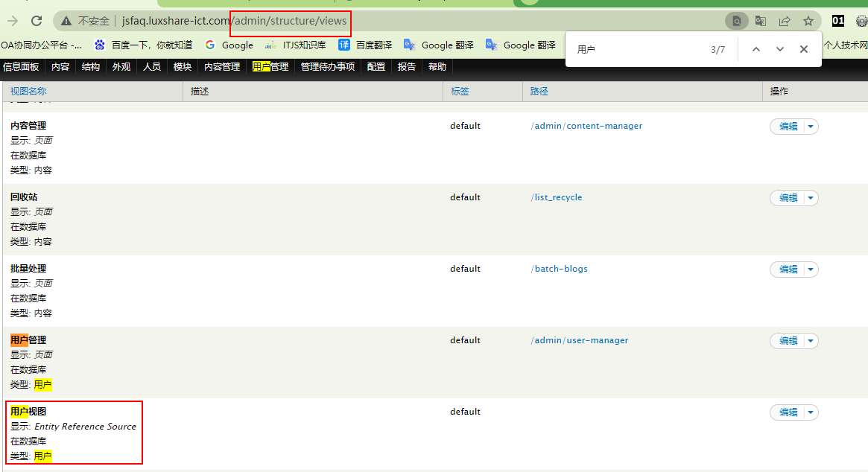Go to previous find result arrow
This screenshot has width=868, height=472.
pyautogui.click(x=756, y=49)
